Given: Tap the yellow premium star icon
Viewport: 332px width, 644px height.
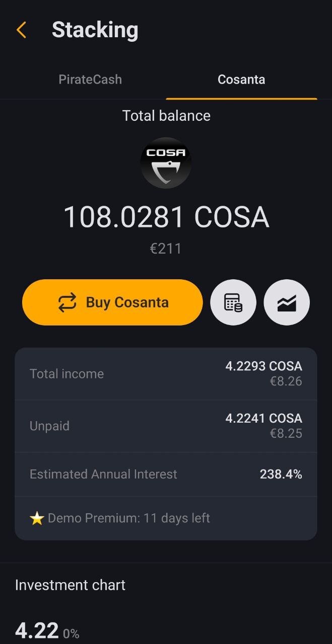Looking at the screenshot, I should tap(37, 519).
